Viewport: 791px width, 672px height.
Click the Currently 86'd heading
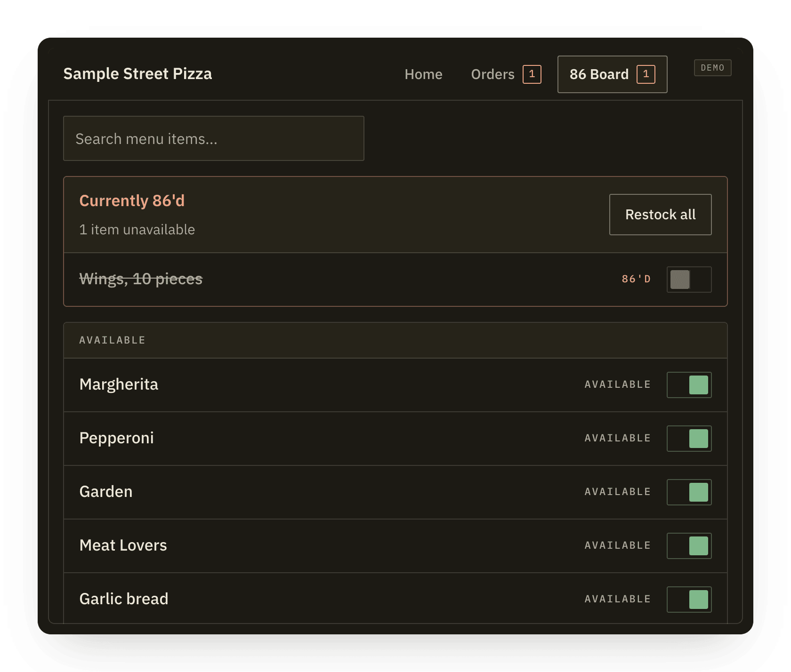(132, 201)
